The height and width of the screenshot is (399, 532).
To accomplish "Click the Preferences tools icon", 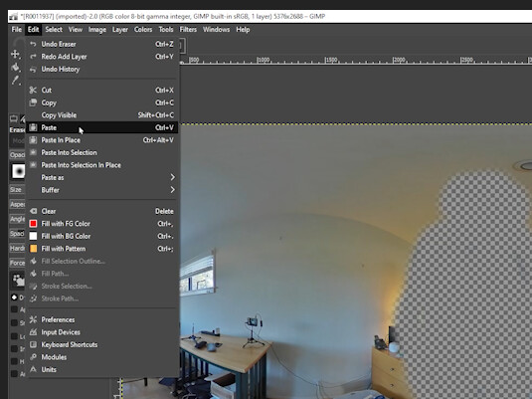I will 33,319.
